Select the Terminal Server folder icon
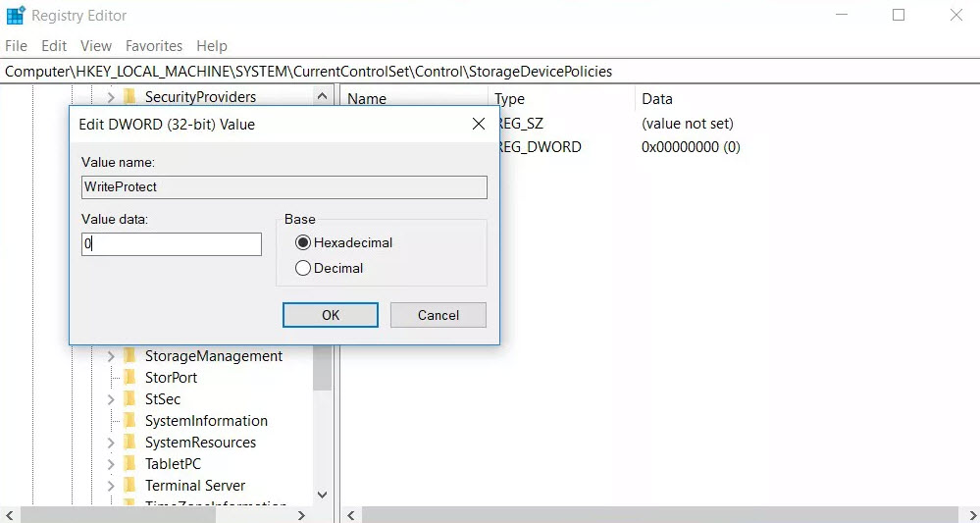The height and width of the screenshot is (523, 980). (x=129, y=485)
